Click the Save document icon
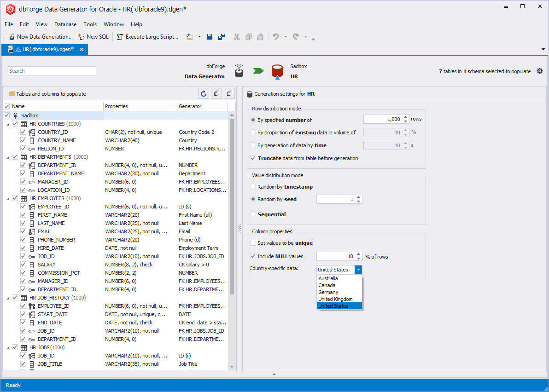The width and height of the screenshot is (549, 392). tap(210, 36)
